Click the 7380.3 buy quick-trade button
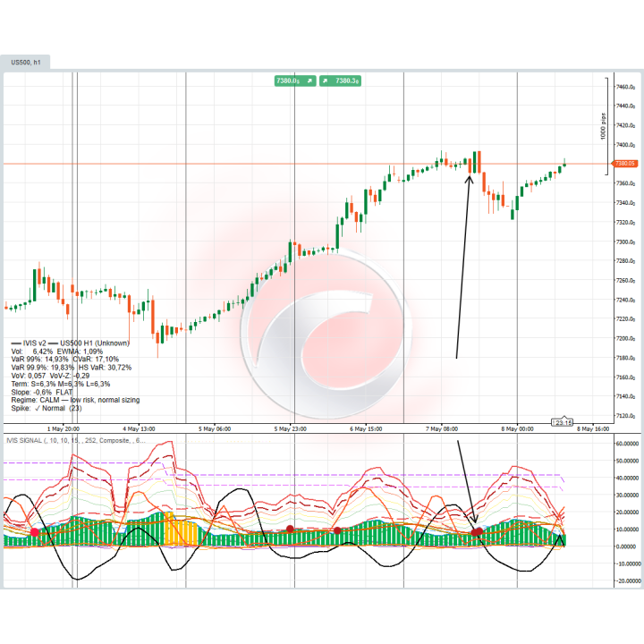Image resolution: width=644 pixels, height=644 pixels. point(341,80)
